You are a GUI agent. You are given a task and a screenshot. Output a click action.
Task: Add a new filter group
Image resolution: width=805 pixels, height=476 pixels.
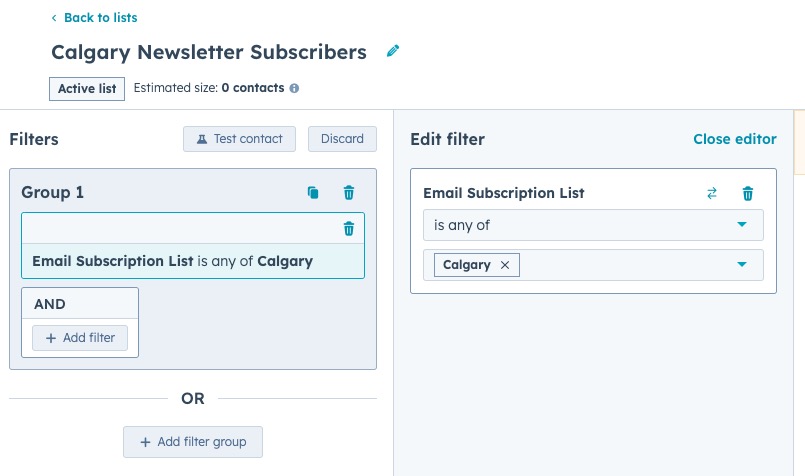[x=192, y=442]
